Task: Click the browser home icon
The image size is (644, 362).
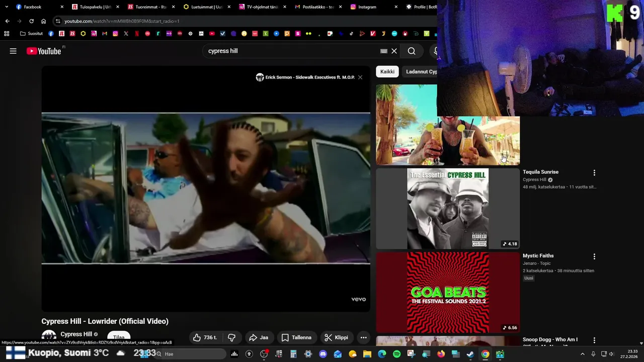Action: tap(43, 21)
